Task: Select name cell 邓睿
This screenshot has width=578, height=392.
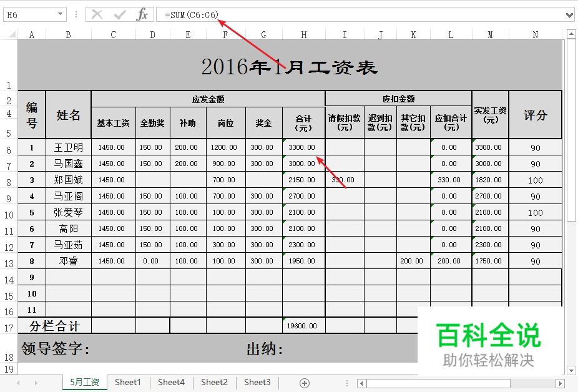Action: [68, 261]
